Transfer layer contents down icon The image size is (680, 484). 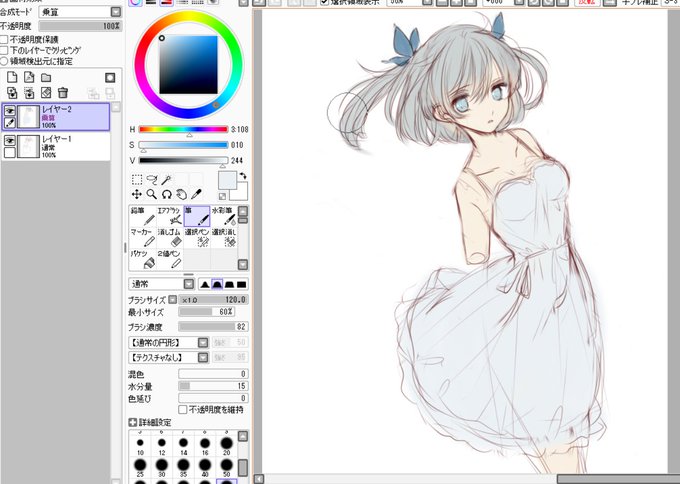click(x=12, y=92)
